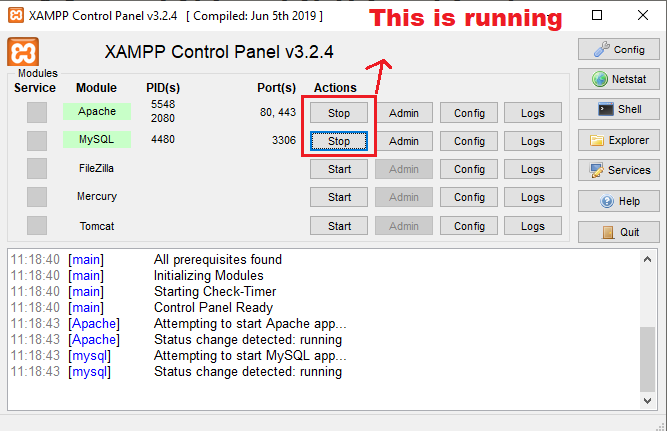This screenshot has height=431, width=667.
Task: Open Netstat with the globe icon
Action: [x=619, y=79]
